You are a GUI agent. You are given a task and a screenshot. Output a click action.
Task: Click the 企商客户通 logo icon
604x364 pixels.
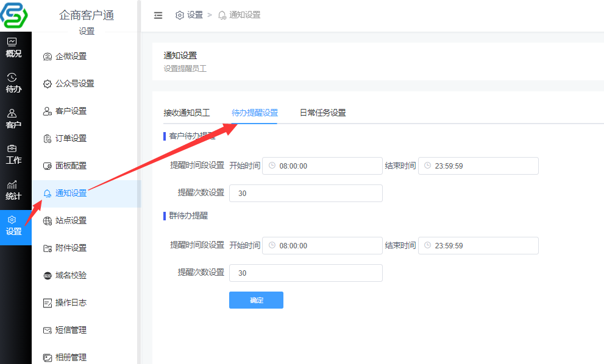14,15
